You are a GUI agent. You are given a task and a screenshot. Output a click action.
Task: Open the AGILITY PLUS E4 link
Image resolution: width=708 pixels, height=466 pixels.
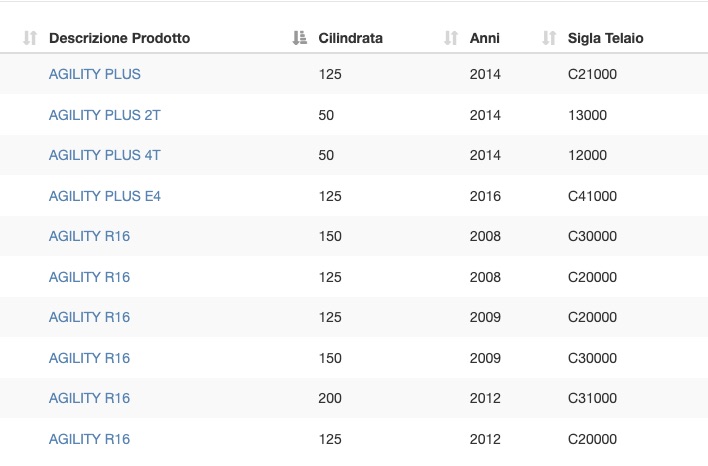pos(105,196)
